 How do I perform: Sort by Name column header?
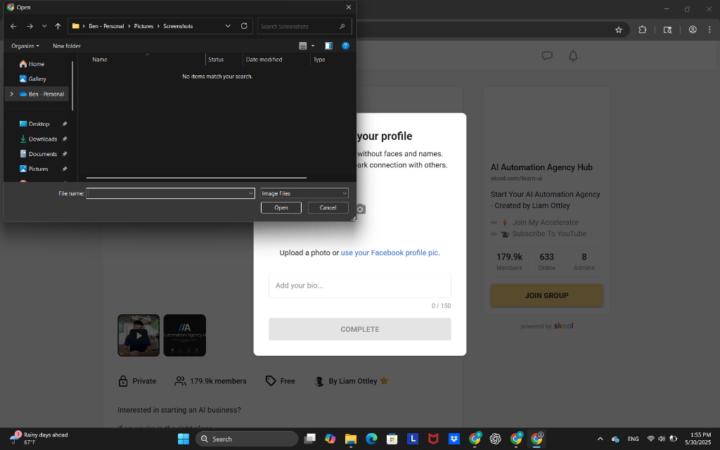[100, 59]
